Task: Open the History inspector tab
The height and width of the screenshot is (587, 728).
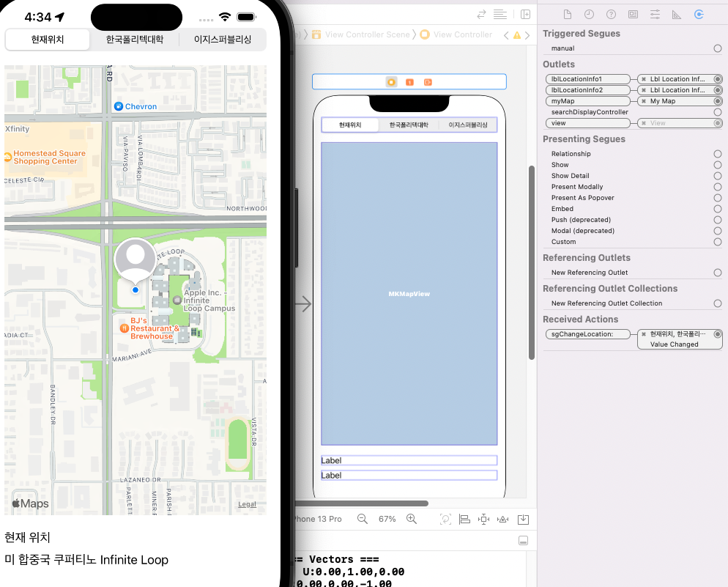Action: coord(589,15)
